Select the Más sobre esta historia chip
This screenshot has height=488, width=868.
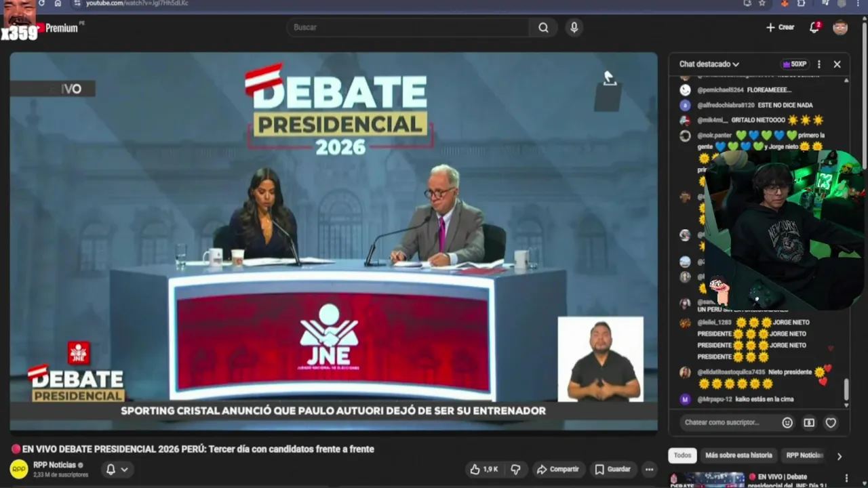pyautogui.click(x=738, y=455)
